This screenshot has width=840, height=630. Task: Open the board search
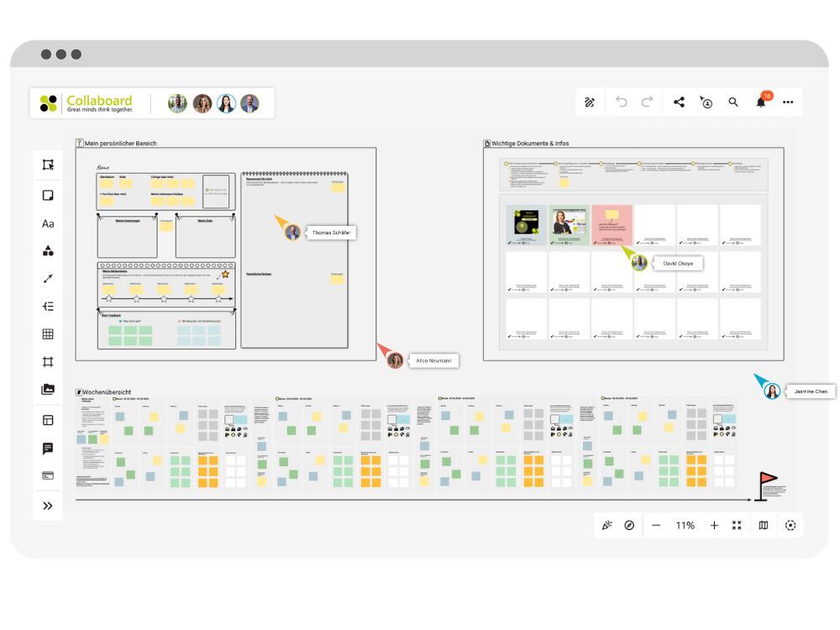(733, 102)
